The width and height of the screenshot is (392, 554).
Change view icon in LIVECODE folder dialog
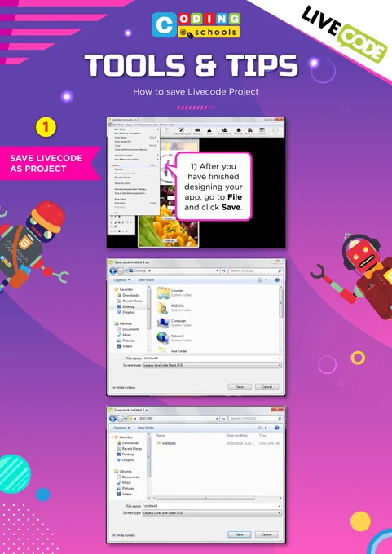click(261, 428)
